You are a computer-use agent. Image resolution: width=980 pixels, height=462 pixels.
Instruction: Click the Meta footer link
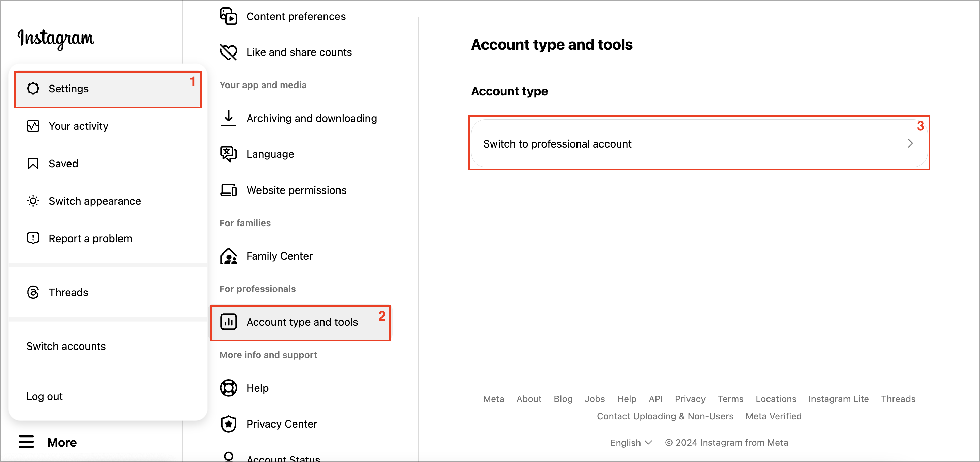point(493,399)
